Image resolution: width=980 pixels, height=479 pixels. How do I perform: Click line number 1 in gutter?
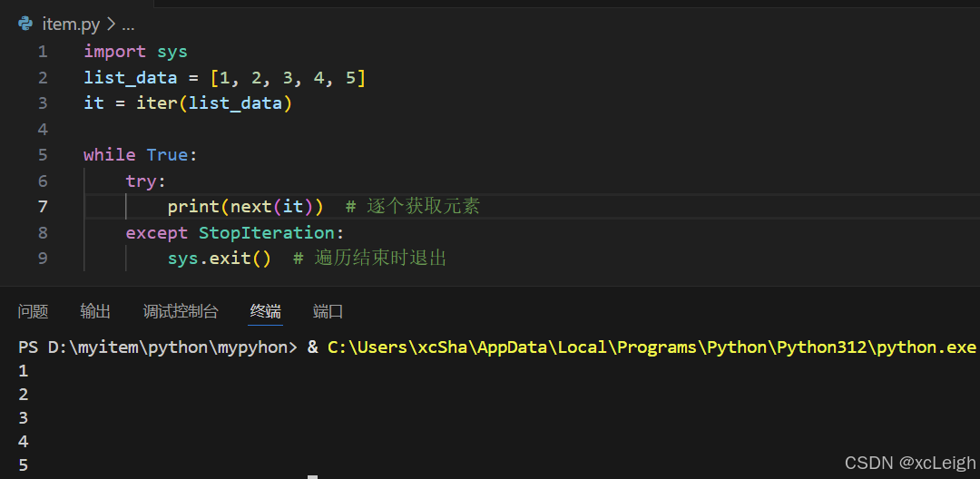pos(43,51)
